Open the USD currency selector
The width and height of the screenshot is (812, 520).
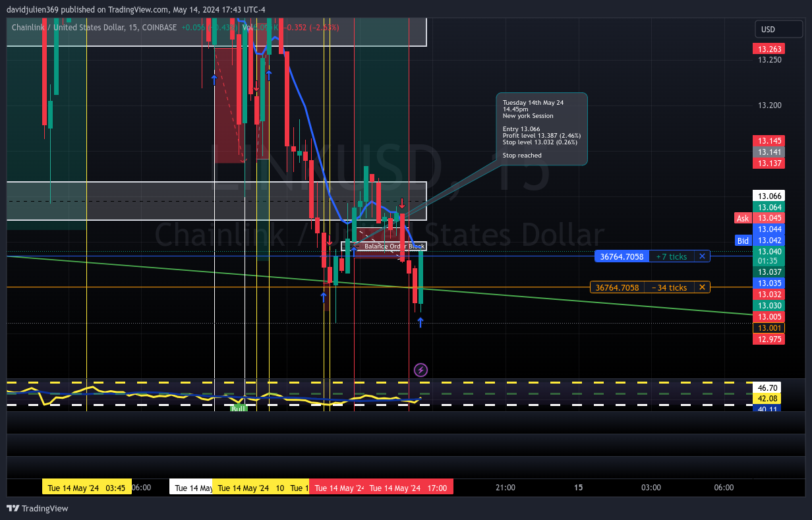coord(779,30)
